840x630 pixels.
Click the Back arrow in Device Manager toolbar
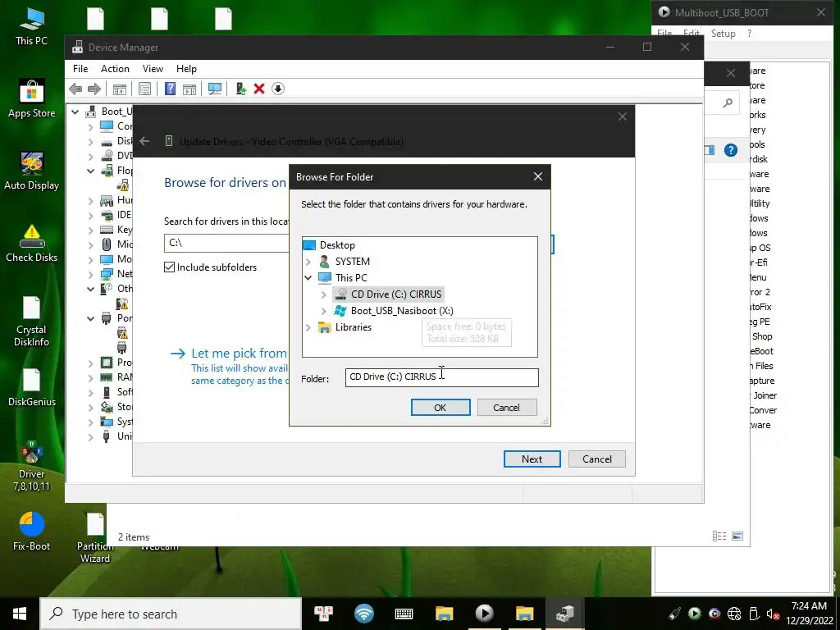75,89
